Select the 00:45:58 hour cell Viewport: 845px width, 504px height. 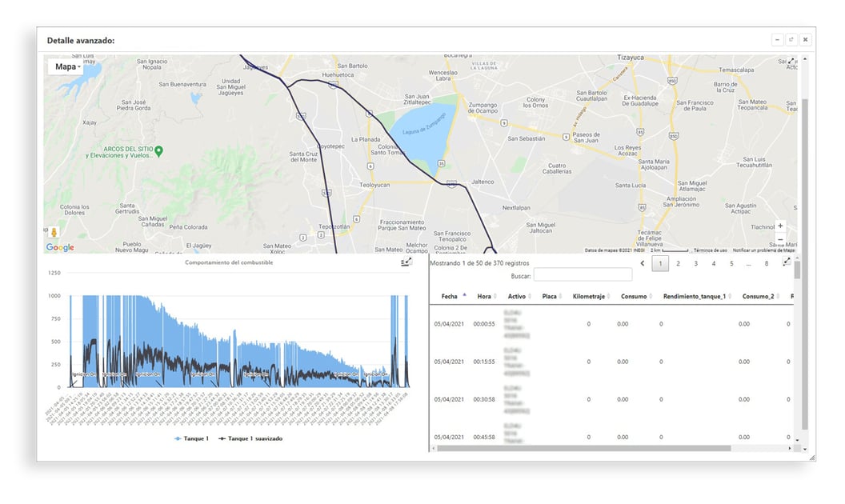coord(484,437)
